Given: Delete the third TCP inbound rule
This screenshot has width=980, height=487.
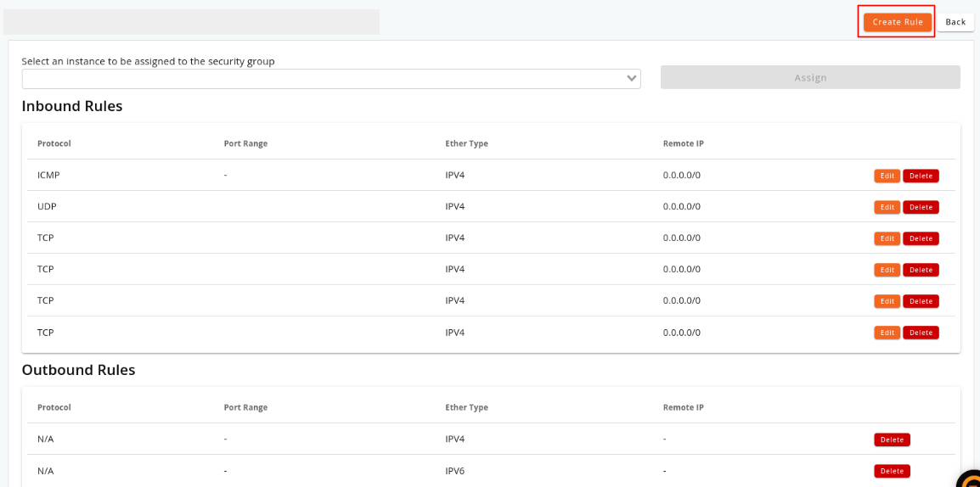Looking at the screenshot, I should (921, 301).
